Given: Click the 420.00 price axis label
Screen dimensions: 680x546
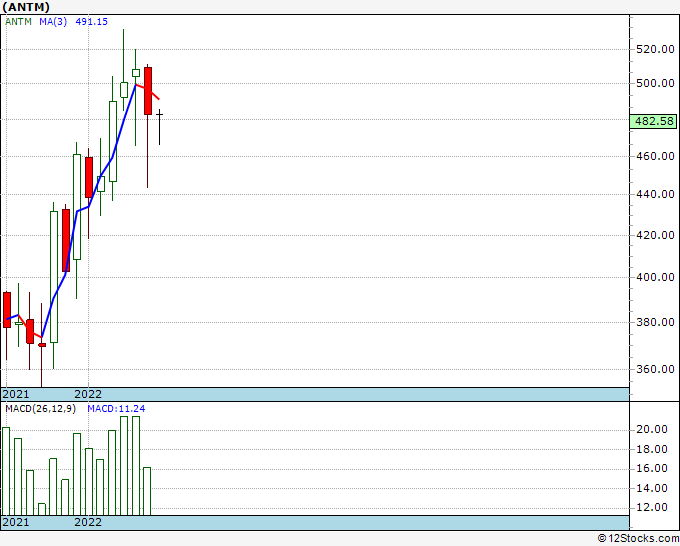Looking at the screenshot, I should pos(655,235).
